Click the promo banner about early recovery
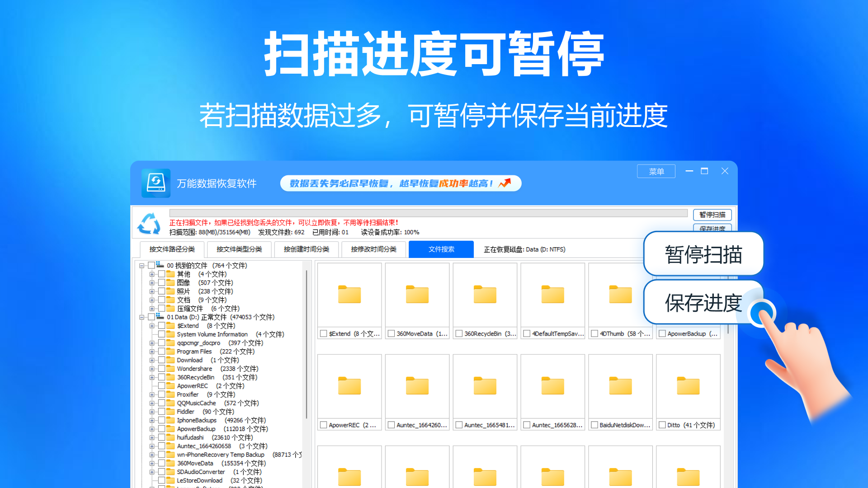The width and height of the screenshot is (868, 488). tap(401, 183)
